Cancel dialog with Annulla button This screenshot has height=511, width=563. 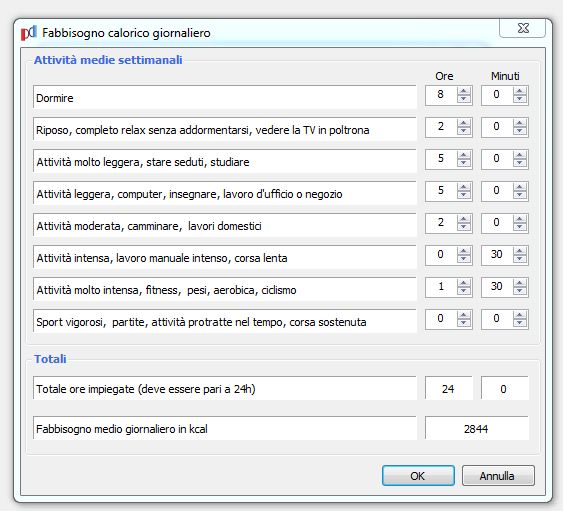tap(498, 476)
